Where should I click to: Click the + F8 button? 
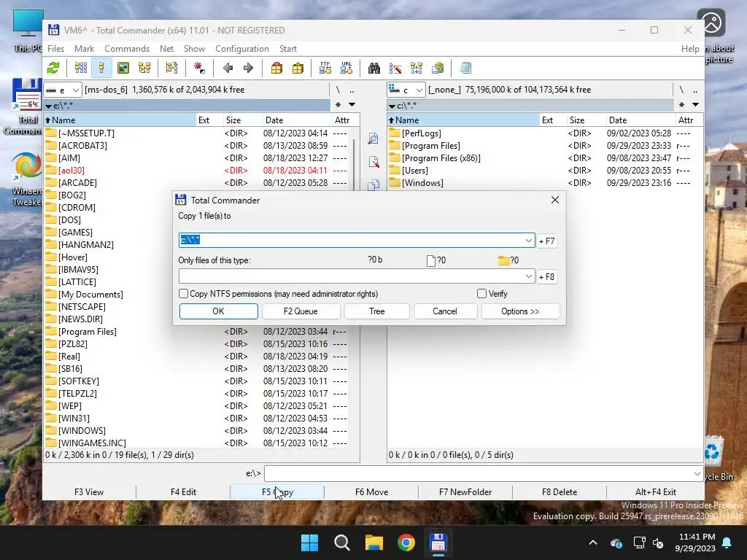pos(547,276)
